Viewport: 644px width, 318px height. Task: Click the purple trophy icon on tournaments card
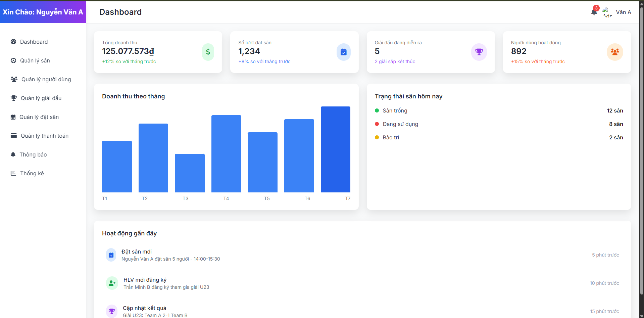coord(479,52)
